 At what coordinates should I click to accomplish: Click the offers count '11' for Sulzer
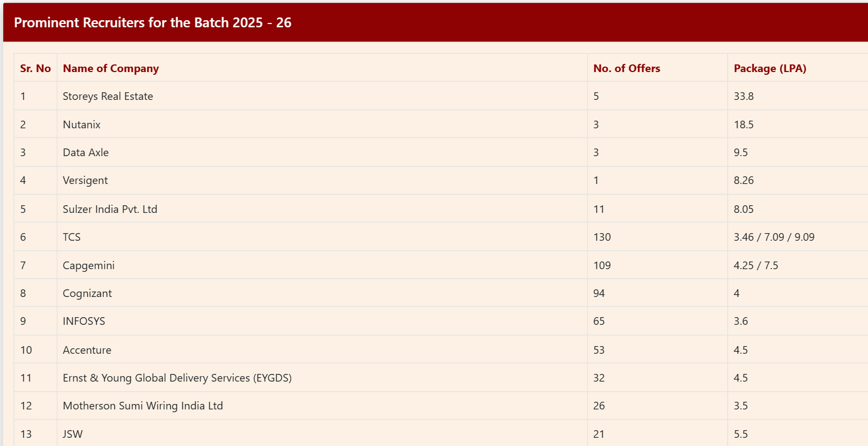tap(599, 209)
